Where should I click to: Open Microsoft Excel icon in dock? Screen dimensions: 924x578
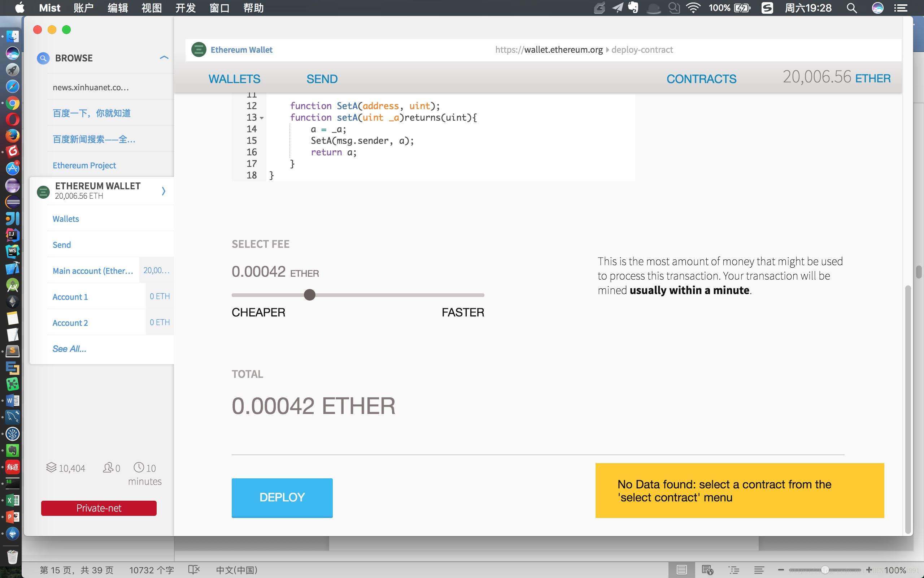(x=13, y=500)
